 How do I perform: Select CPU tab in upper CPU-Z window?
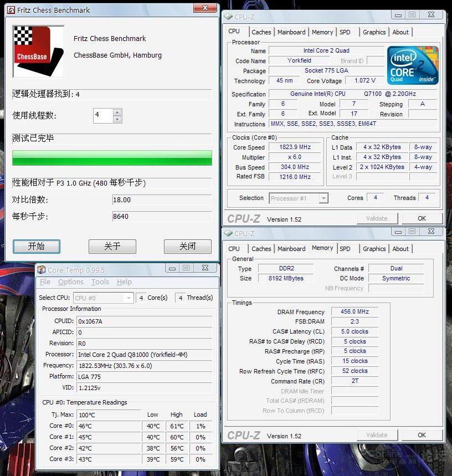tap(234, 31)
